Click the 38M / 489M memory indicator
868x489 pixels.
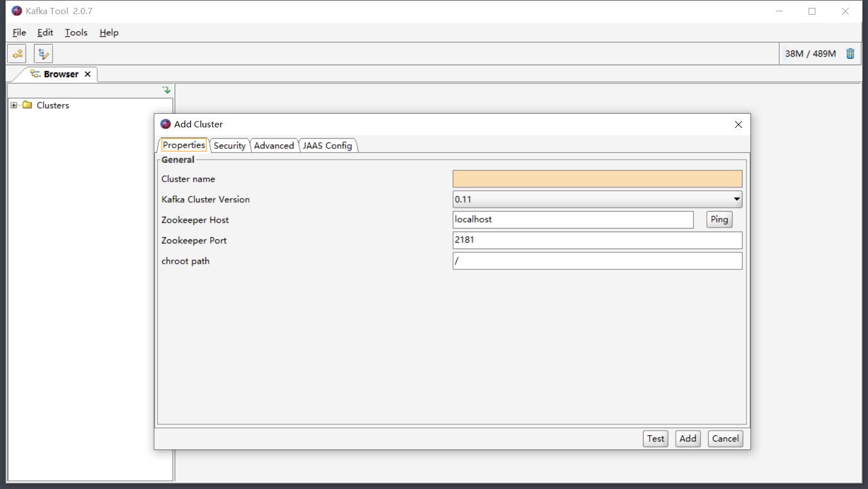(810, 54)
